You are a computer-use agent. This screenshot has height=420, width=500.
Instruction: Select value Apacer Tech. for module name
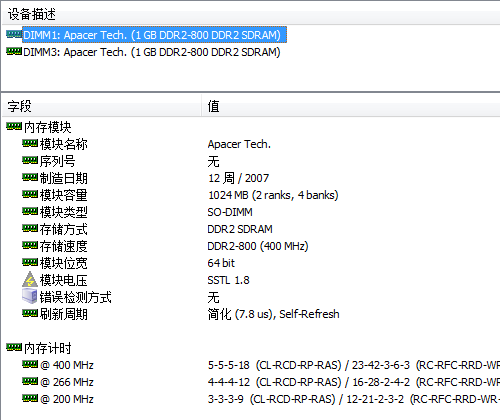[x=239, y=144]
